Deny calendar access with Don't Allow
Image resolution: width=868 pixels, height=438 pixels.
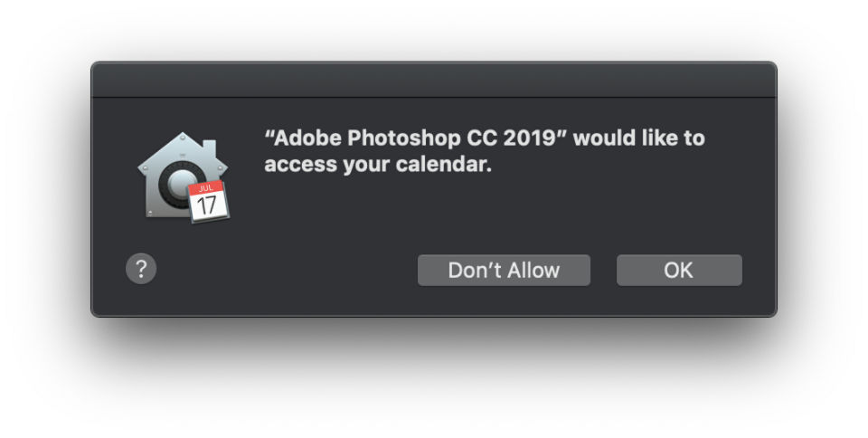tap(504, 271)
